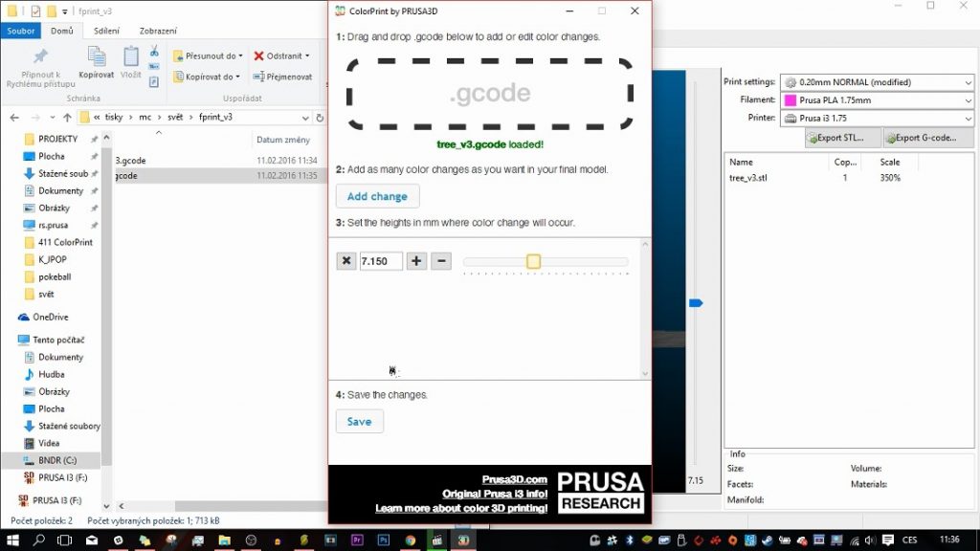This screenshot has width=980, height=551.
Task: Decrease change height with the minus button
Action: pyautogui.click(x=441, y=261)
